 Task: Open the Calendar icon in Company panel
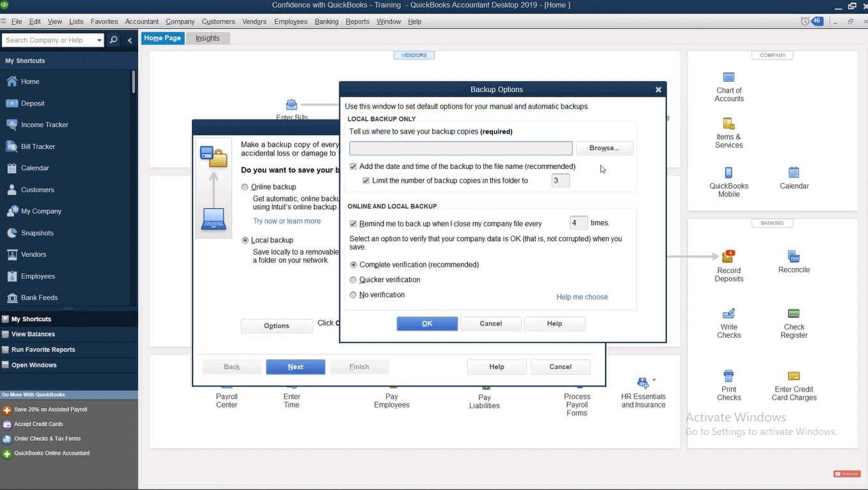point(794,172)
